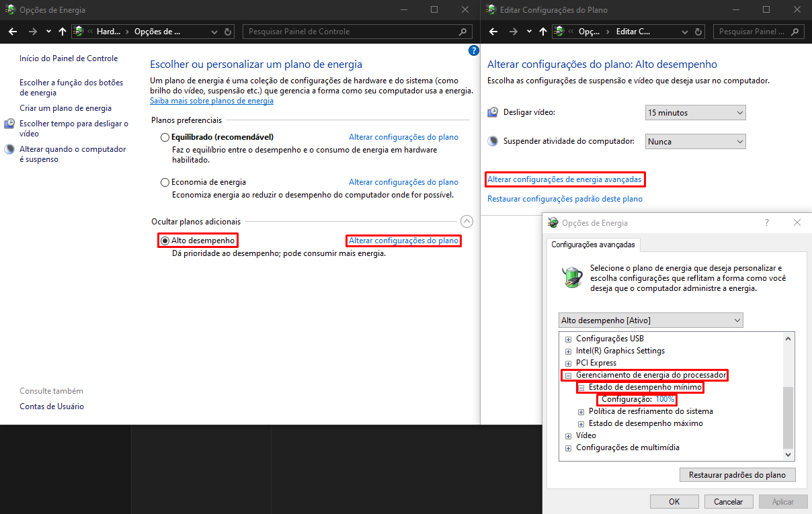Collapse Gerenciamento de energia do processador
This screenshot has height=514, width=812.
point(569,376)
